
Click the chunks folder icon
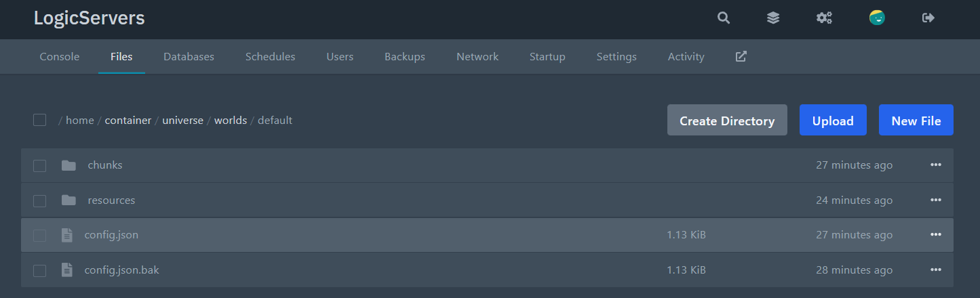(68, 165)
